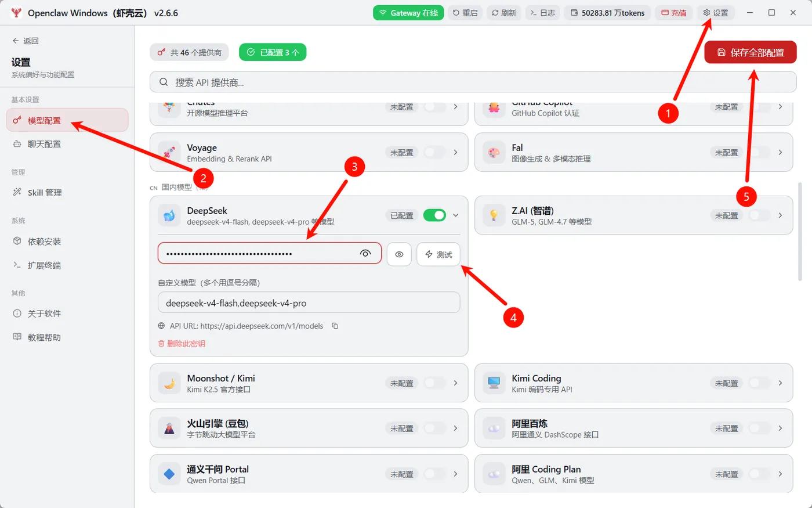Reveal the key using the eye inside the API key field
The height and width of the screenshot is (508, 812).
click(x=365, y=253)
